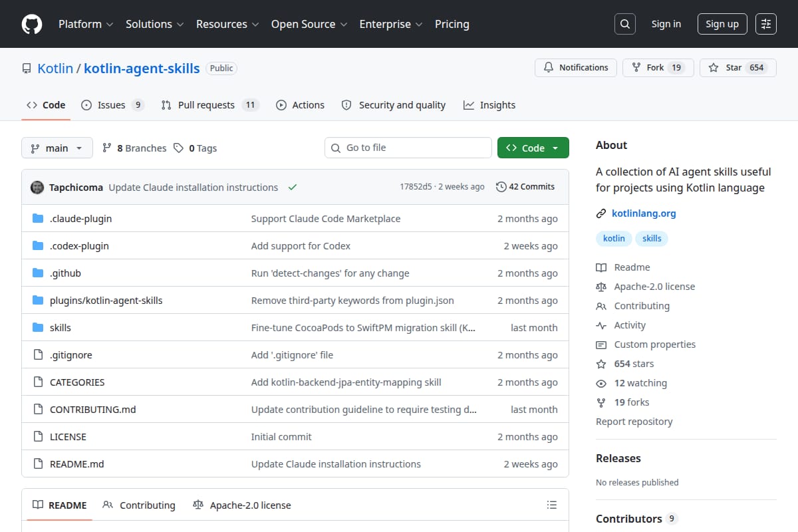Click green check status icon on latest commit
Screen dimensions: 798x532
pos(292,188)
